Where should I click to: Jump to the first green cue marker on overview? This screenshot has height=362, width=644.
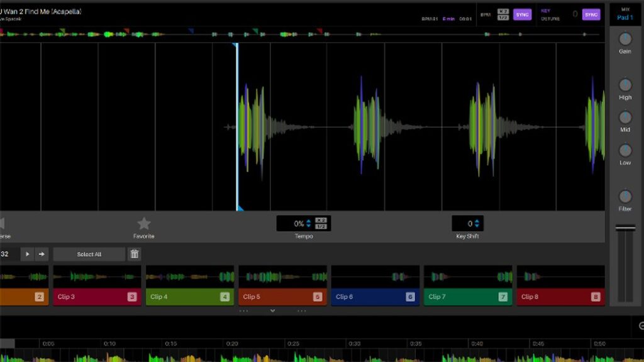tap(62, 31)
